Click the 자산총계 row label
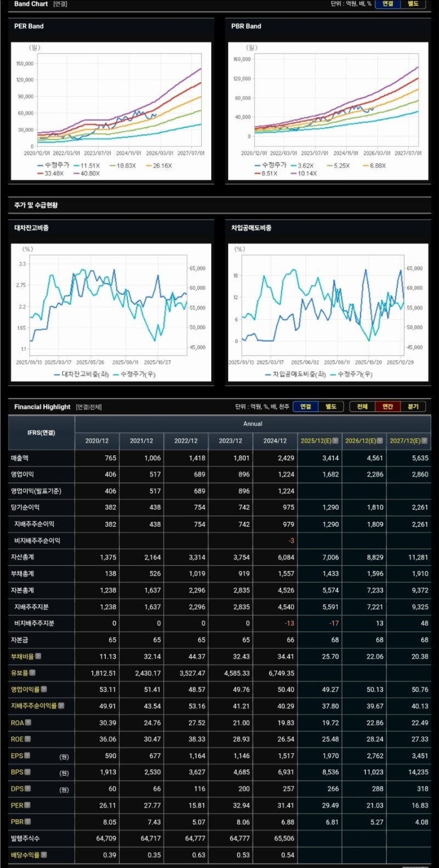Screen dimensions: 439x868 click(x=22, y=557)
